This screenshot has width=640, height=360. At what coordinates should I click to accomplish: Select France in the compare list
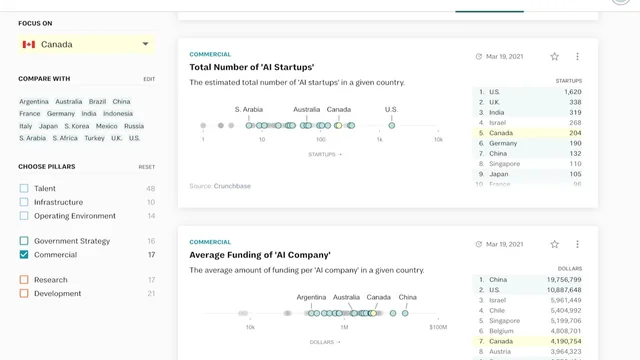pyautogui.click(x=30, y=113)
